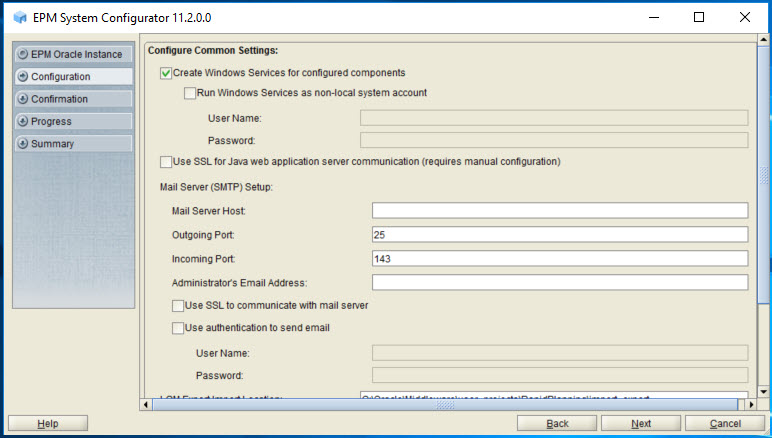Check Use SSL to communicate with mail server

(x=178, y=306)
